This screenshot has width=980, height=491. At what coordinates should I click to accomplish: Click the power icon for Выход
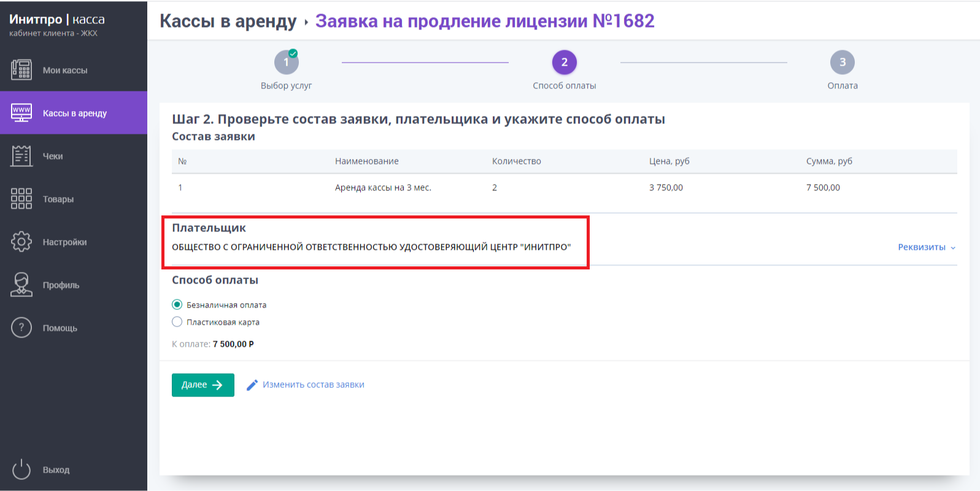(21, 470)
